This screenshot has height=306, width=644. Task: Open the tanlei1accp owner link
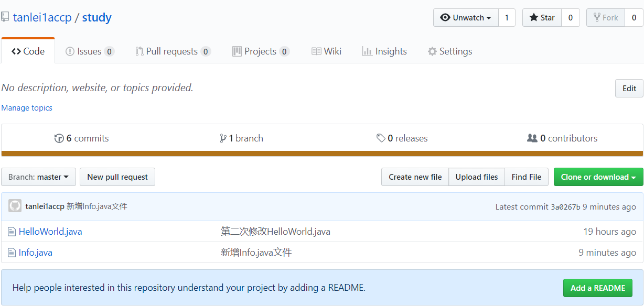click(42, 17)
